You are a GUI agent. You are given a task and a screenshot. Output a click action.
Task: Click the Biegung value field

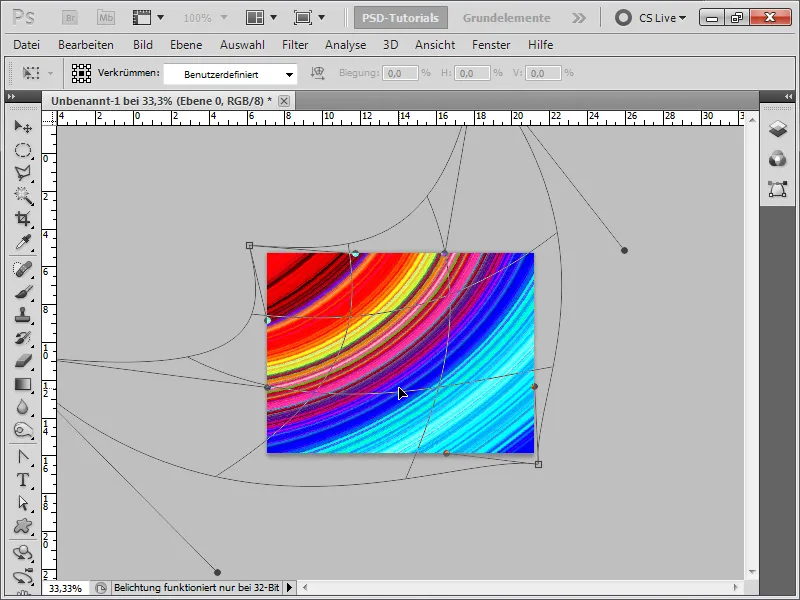[400, 73]
